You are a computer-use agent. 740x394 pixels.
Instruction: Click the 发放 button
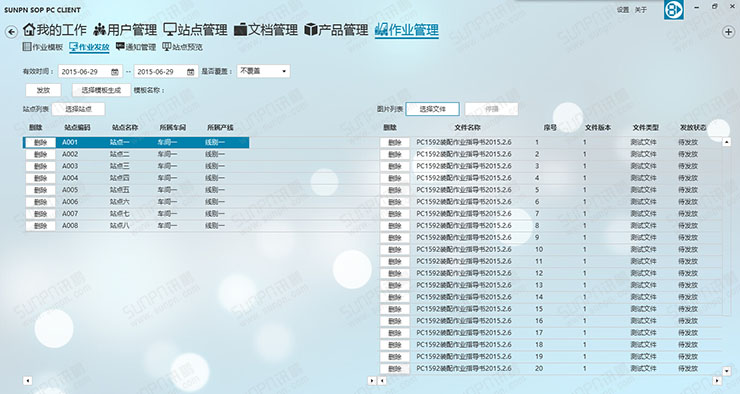pyautogui.click(x=43, y=90)
